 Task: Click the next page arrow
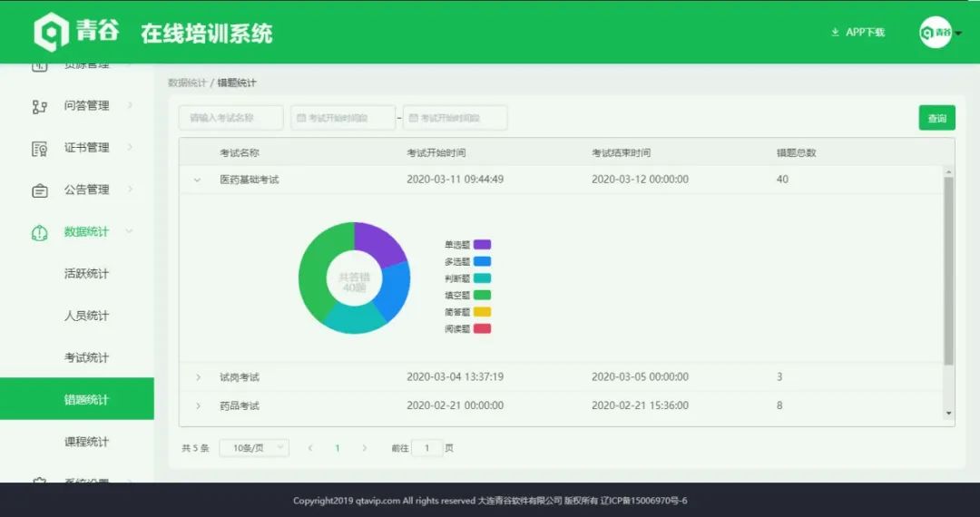365,448
